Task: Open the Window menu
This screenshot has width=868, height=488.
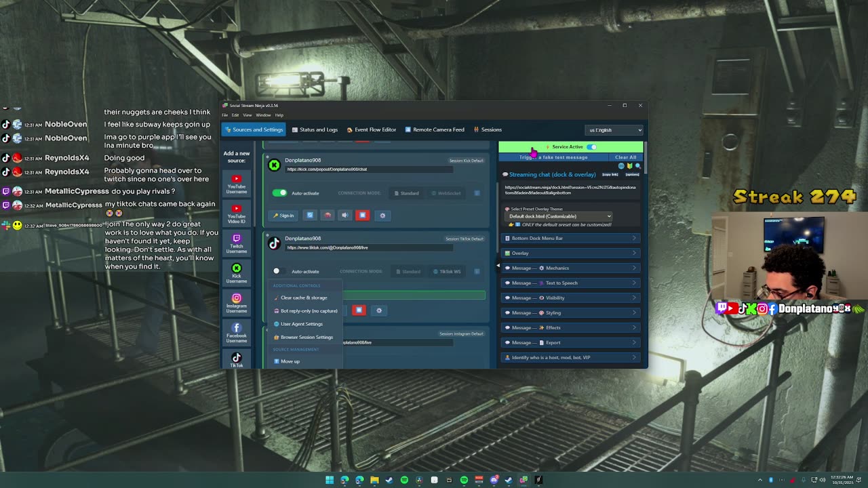Action: [x=263, y=115]
